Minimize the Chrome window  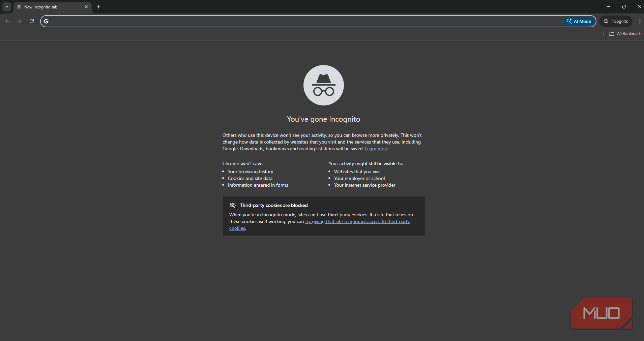coord(609,7)
